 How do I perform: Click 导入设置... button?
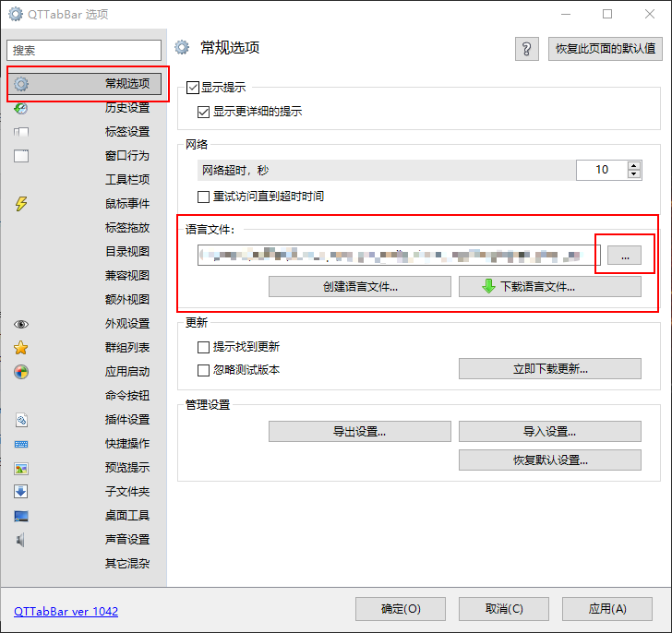click(550, 431)
